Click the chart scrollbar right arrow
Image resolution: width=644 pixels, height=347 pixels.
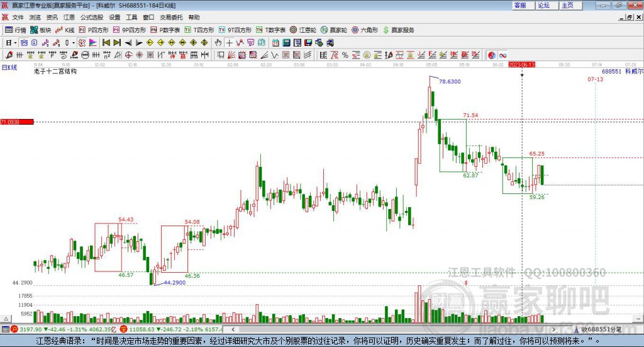click(x=553, y=329)
